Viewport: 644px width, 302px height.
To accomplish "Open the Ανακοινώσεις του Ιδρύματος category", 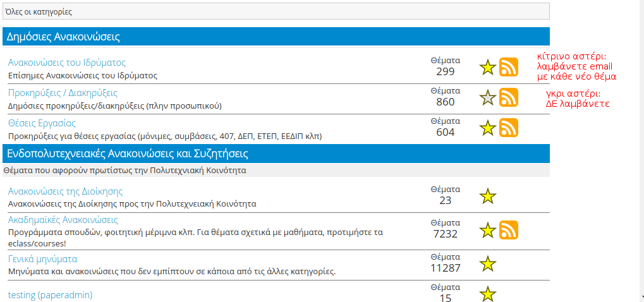I will coord(67,63).
